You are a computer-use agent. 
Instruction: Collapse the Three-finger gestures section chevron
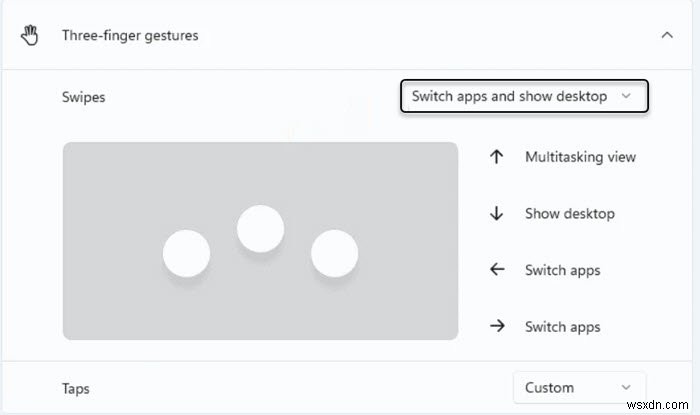click(x=667, y=36)
